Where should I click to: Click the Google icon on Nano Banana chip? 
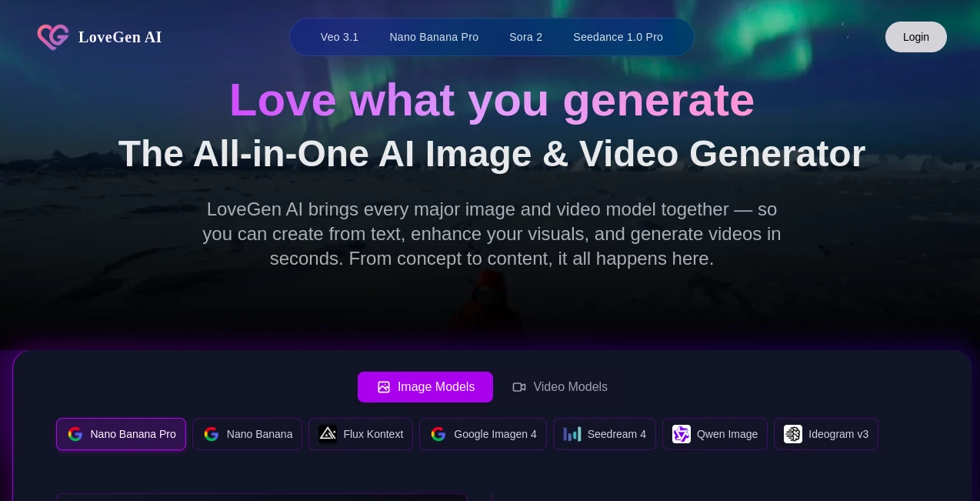(x=212, y=434)
